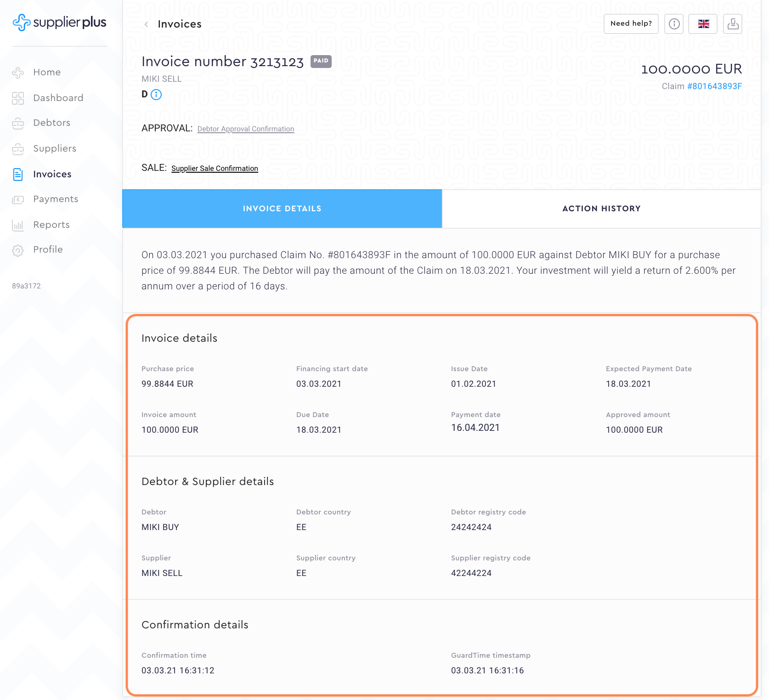The width and height of the screenshot is (769, 700).
Task: Click the Debtors sidebar icon
Action: click(x=18, y=123)
